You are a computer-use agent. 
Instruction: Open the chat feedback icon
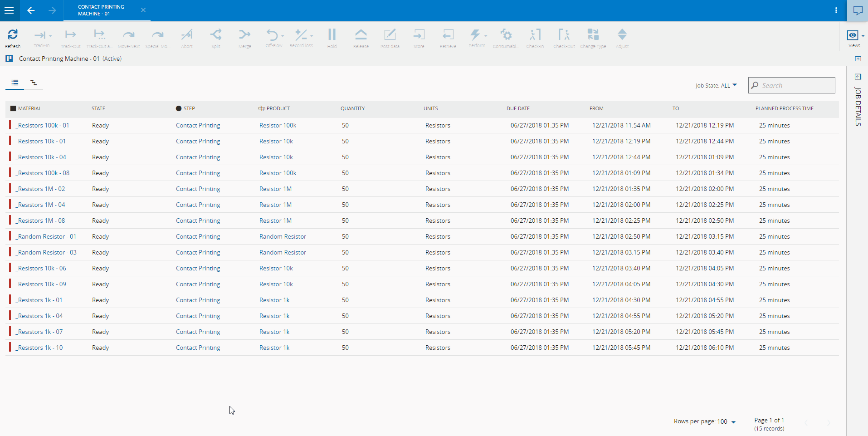(858, 10)
